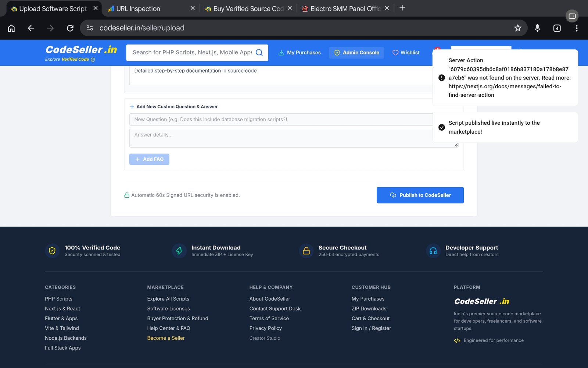Image resolution: width=588 pixels, height=368 pixels.
Task: Open the tab switcher showing 4 tabs
Action: (x=557, y=28)
